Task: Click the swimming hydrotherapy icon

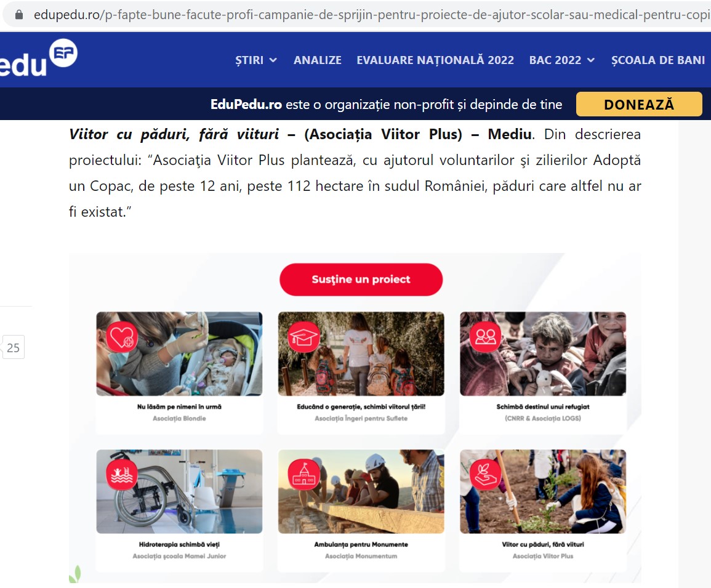Action: click(x=122, y=475)
